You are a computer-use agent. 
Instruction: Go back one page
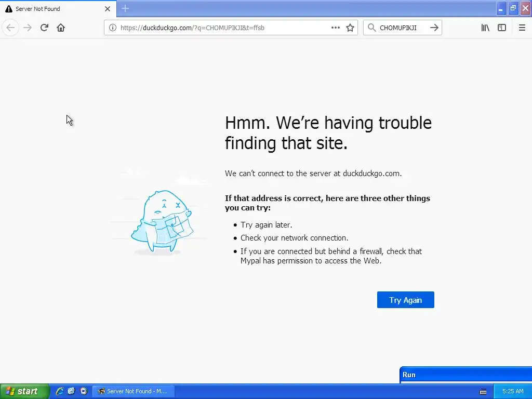(x=10, y=28)
